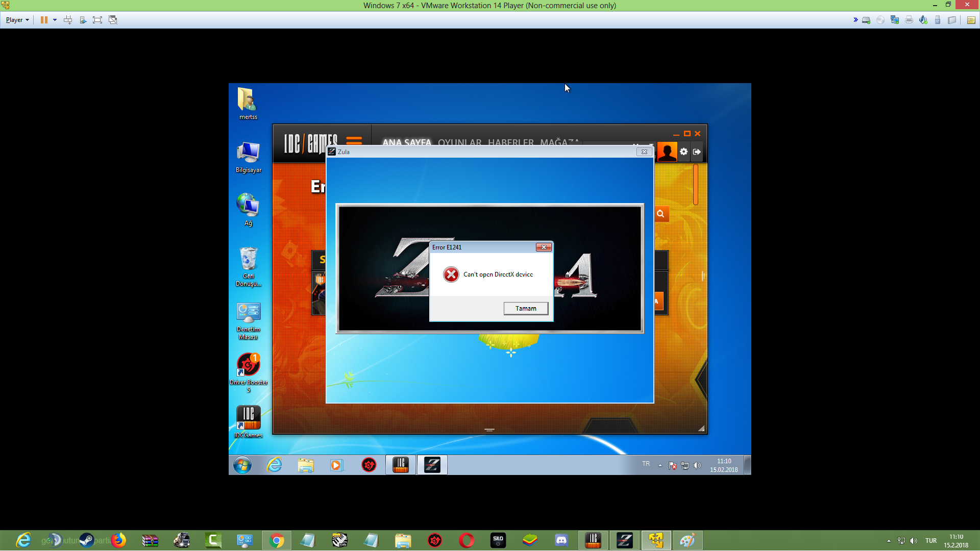Expand the VMware devices toolbar chevron

(x=855, y=20)
